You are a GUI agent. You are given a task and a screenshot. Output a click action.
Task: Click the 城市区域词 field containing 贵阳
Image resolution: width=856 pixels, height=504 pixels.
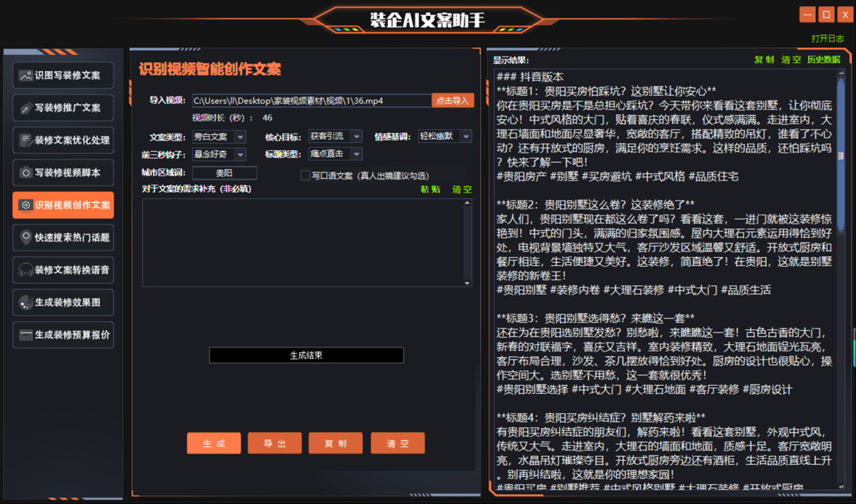coord(225,173)
